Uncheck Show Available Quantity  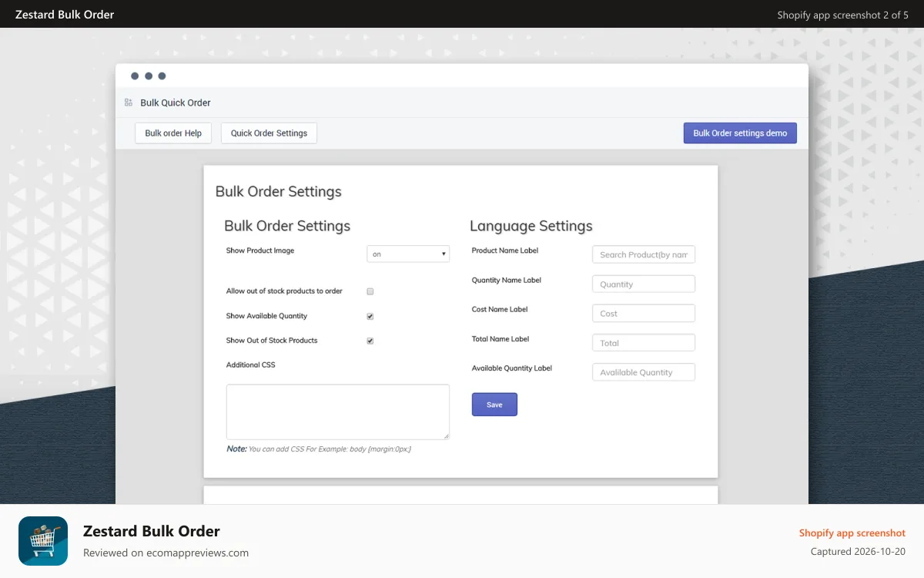[x=370, y=316]
